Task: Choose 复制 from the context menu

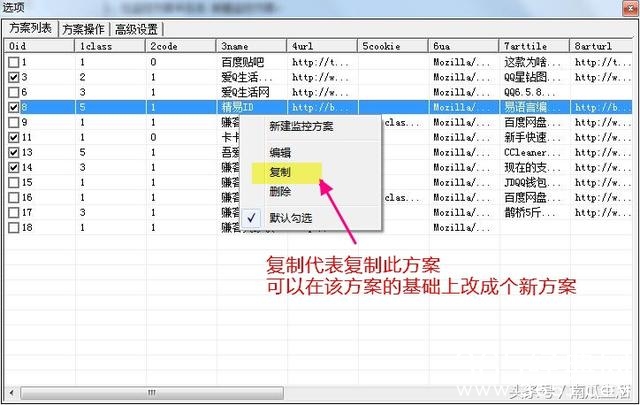Action: 281,172
